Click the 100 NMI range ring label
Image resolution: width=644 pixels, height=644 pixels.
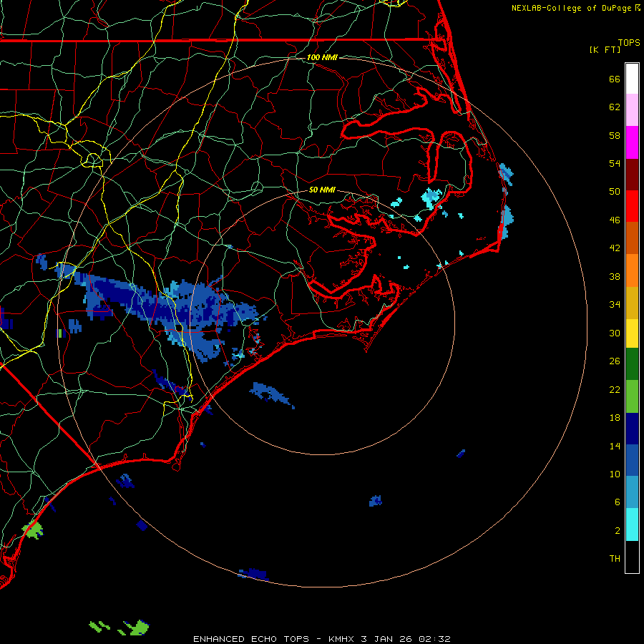click(x=322, y=57)
